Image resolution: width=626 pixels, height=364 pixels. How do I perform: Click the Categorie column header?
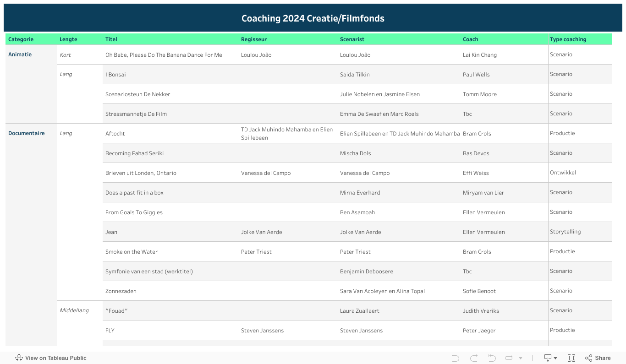point(21,39)
